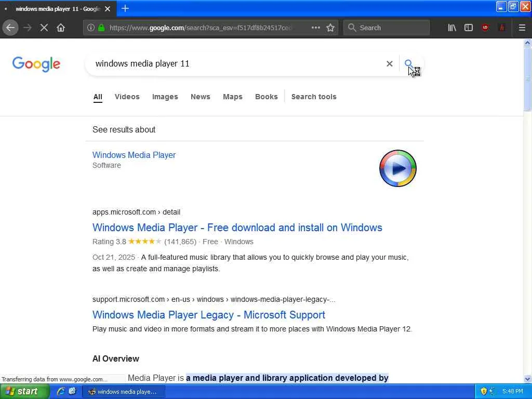
Task: Open the uBlock Origin extension icon
Action: click(485, 28)
